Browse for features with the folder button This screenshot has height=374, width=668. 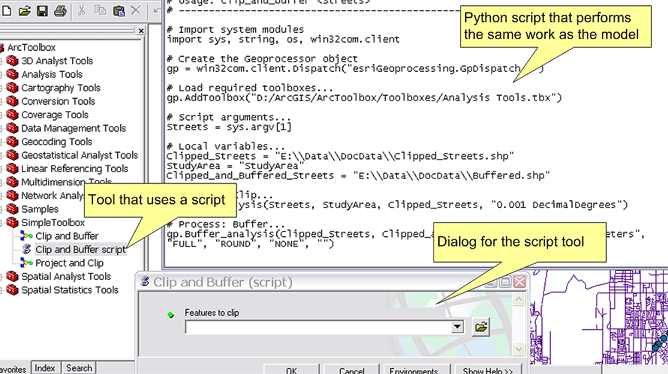481,327
